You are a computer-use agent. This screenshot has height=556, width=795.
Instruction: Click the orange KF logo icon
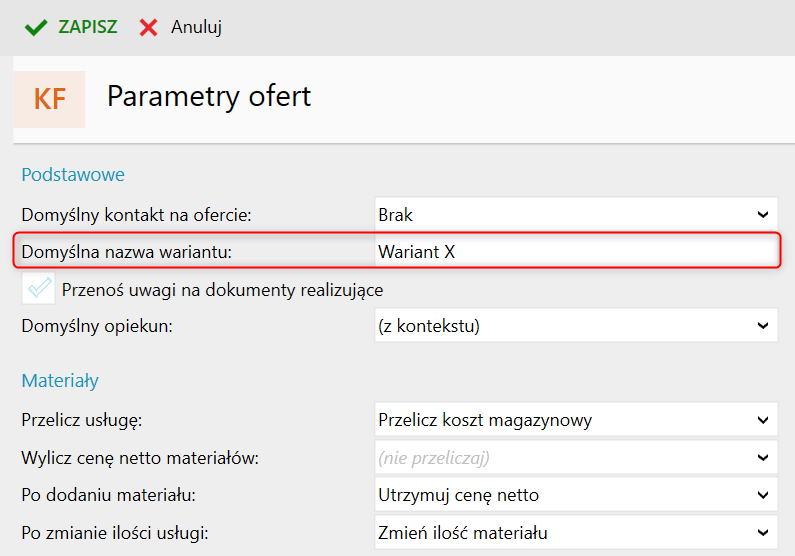click(x=50, y=98)
